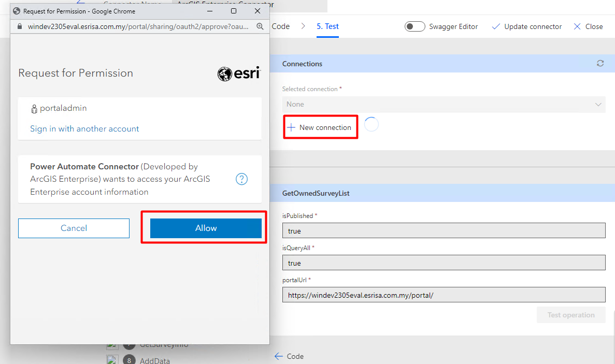Click the New connection button

coord(320,127)
